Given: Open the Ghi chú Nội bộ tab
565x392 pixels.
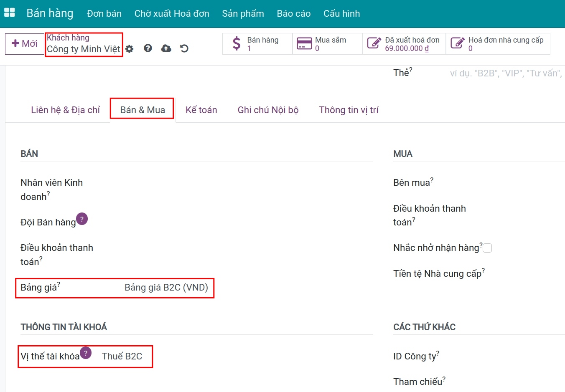Looking at the screenshot, I should tap(268, 110).
